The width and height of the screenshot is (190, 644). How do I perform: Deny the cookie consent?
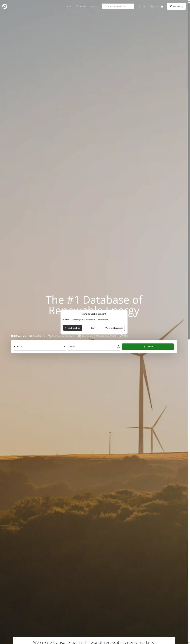pos(93,328)
